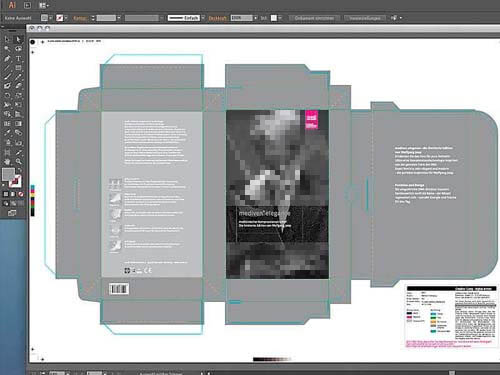Screen dimensions: 500x375
Task: Select the Direct Selection tool
Action: coord(18,39)
